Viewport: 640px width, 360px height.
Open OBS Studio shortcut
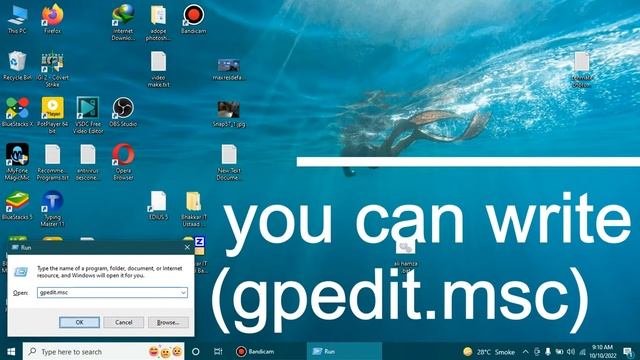(123, 112)
